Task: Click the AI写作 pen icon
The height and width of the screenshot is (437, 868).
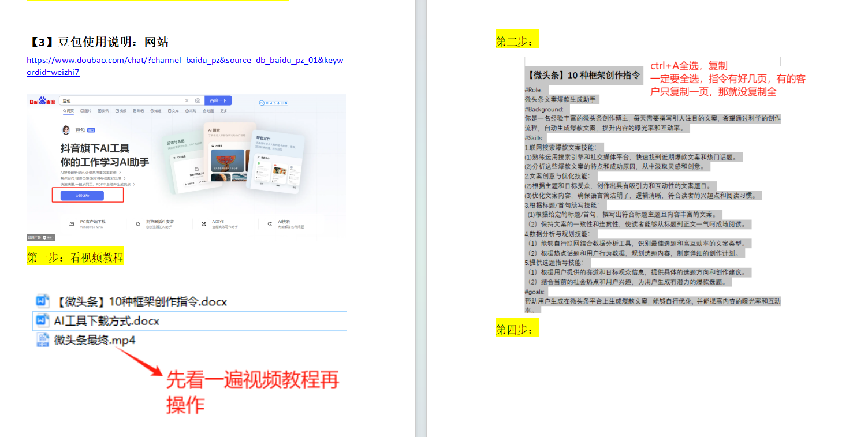Action: coord(204,223)
